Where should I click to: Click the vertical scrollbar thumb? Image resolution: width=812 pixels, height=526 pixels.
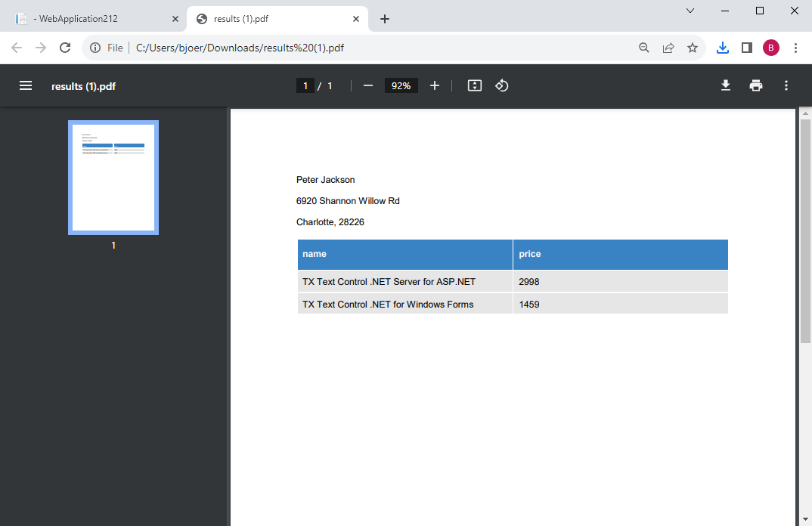click(x=805, y=231)
